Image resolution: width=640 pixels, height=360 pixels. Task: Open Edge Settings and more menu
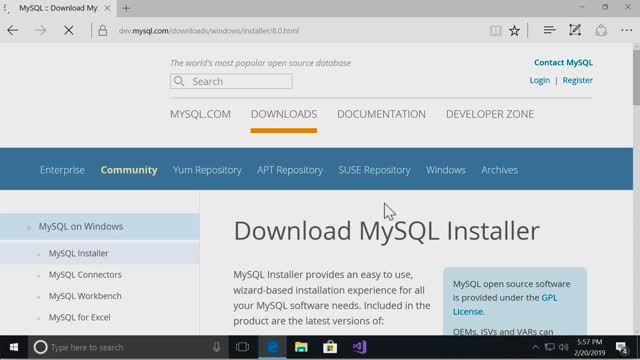[627, 30]
